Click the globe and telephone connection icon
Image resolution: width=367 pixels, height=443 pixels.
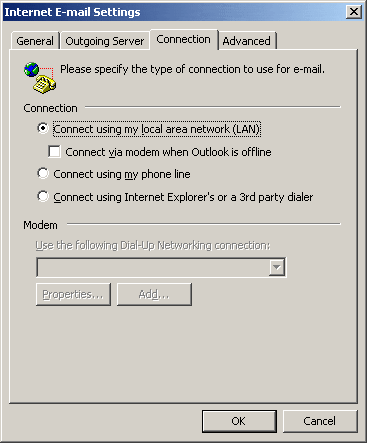[x=40, y=77]
